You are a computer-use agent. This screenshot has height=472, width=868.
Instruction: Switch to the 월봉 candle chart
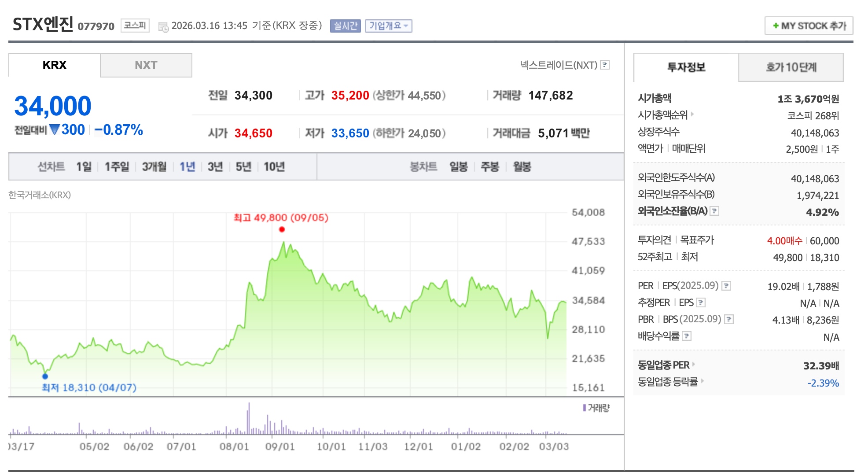[x=522, y=166]
